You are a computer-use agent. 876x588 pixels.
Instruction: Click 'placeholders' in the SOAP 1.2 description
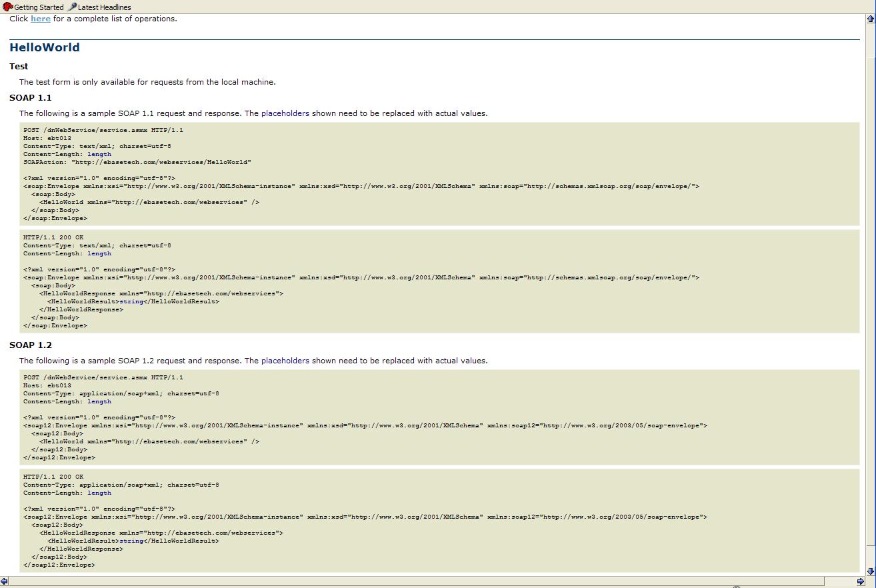(285, 361)
